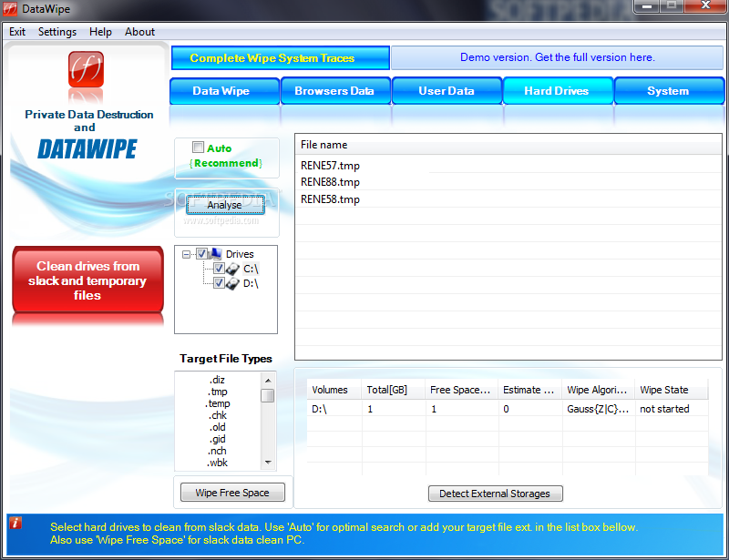
Task: Uncheck the D:\ drive checkbox
Action: click(x=219, y=282)
